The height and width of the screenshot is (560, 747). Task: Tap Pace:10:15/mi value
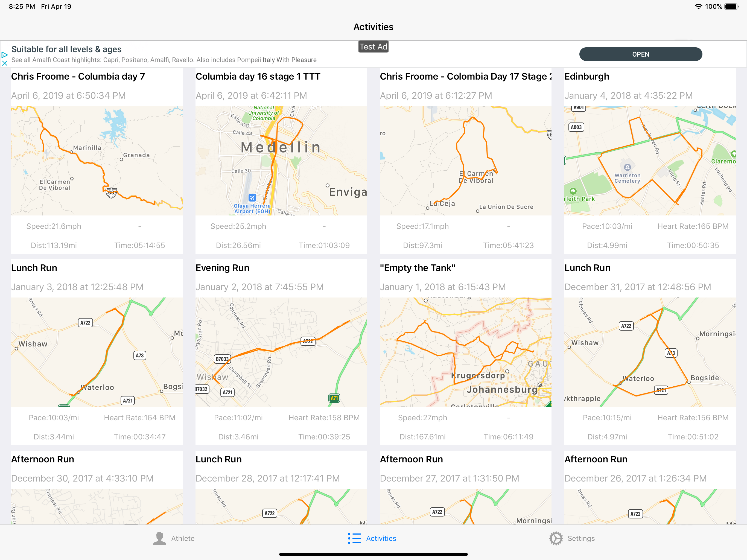tap(607, 418)
